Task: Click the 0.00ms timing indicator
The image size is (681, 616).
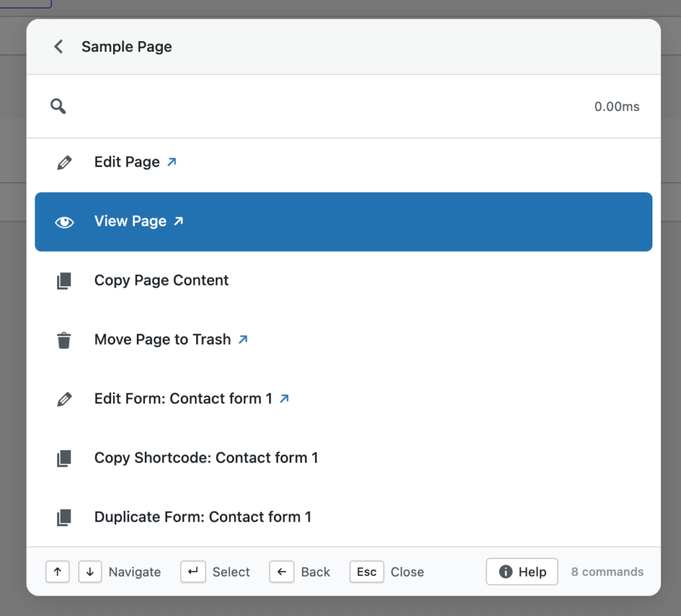Action: 616,106
